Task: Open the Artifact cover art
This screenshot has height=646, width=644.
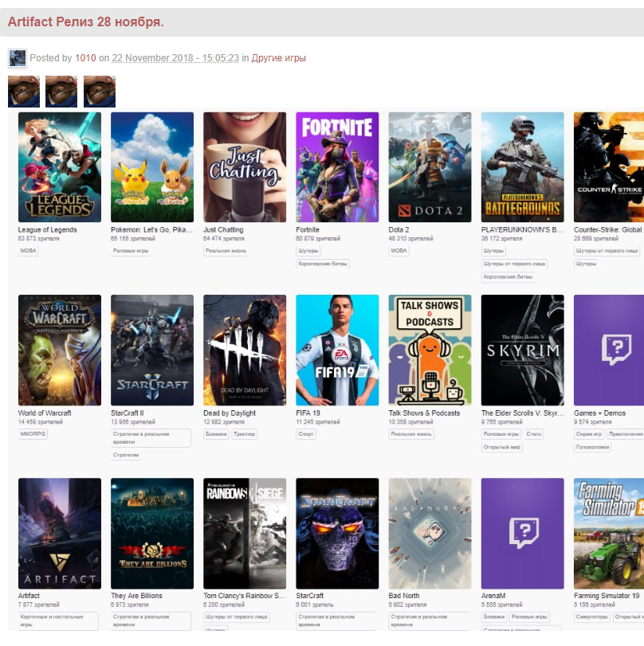Action: pyautogui.click(x=60, y=534)
